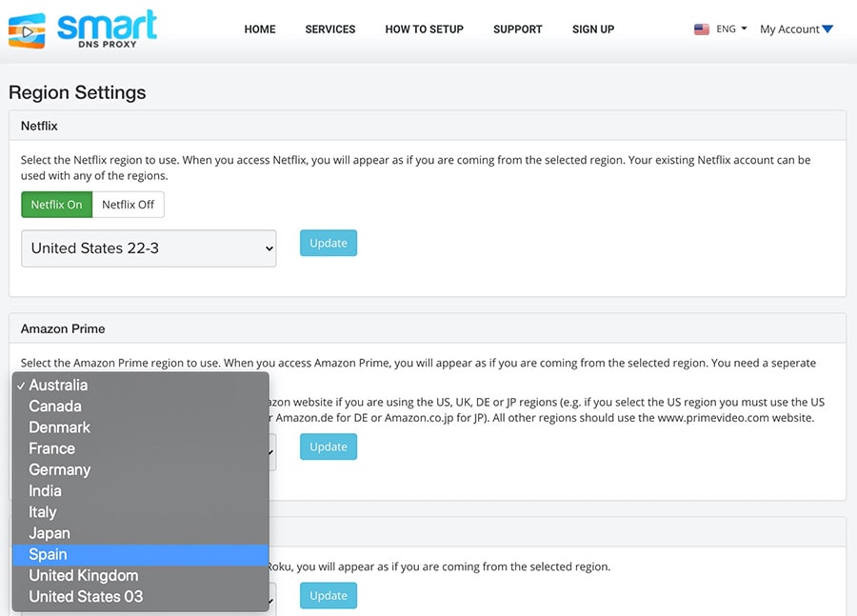Pick Germany from the region options
This screenshot has height=616, width=857.
[141, 469]
